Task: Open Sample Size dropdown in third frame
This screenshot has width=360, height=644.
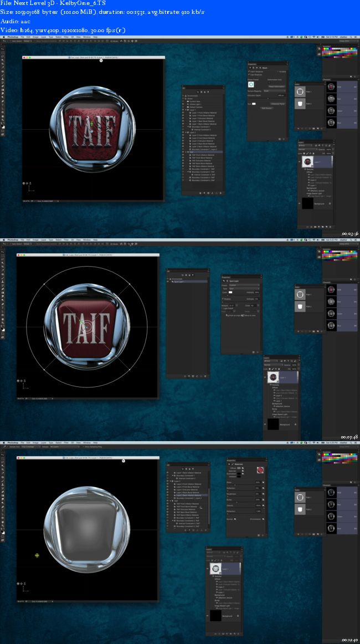Action: [30, 447]
